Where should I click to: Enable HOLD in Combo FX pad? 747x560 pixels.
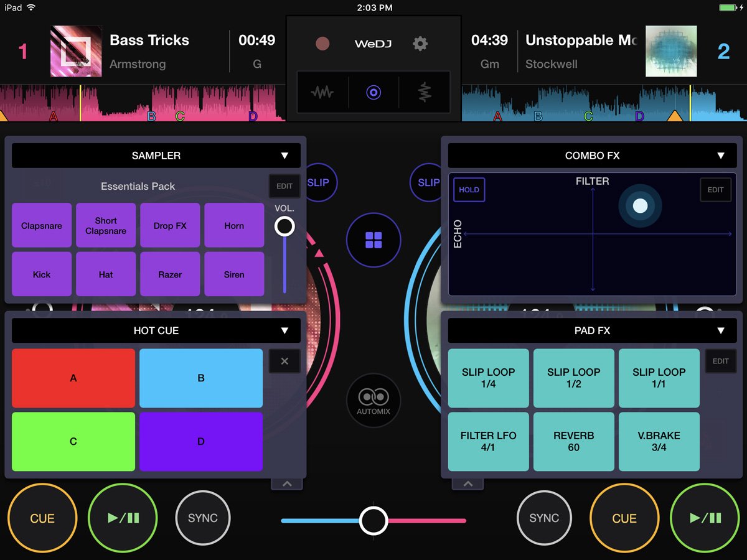(469, 190)
